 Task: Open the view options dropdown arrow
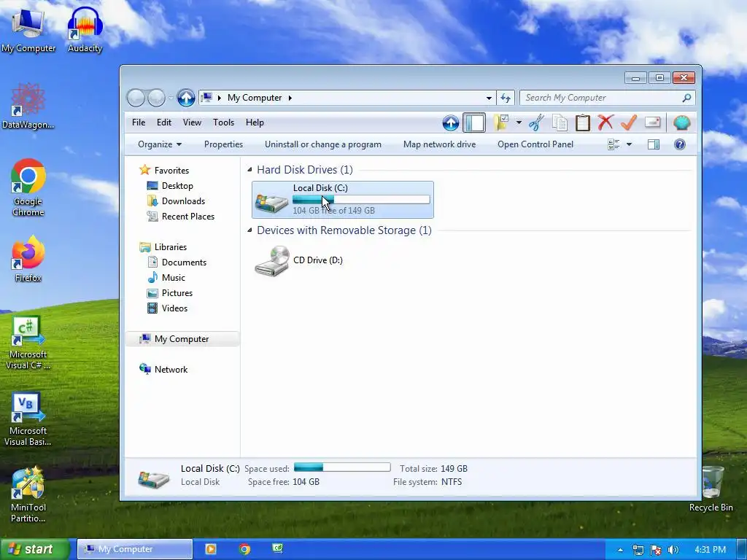[x=629, y=144]
